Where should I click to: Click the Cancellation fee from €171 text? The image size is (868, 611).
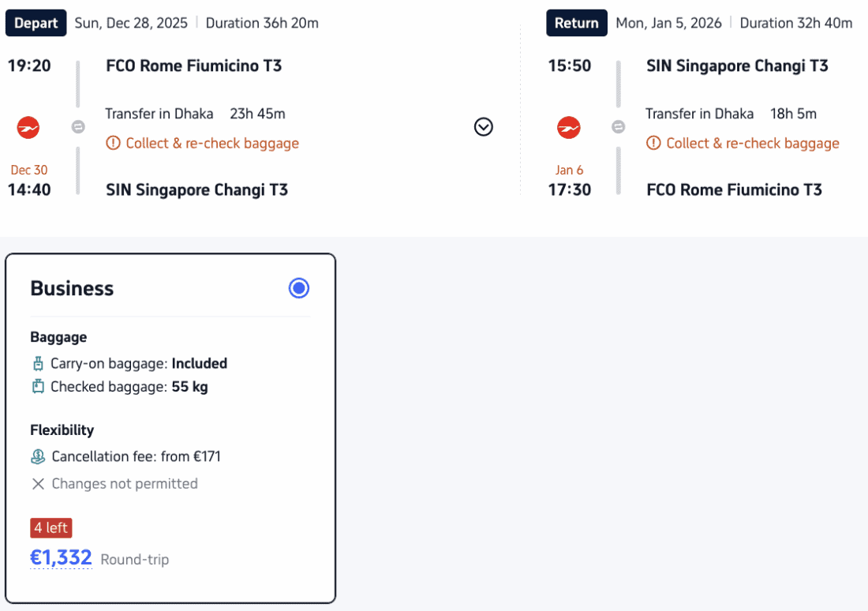(136, 456)
